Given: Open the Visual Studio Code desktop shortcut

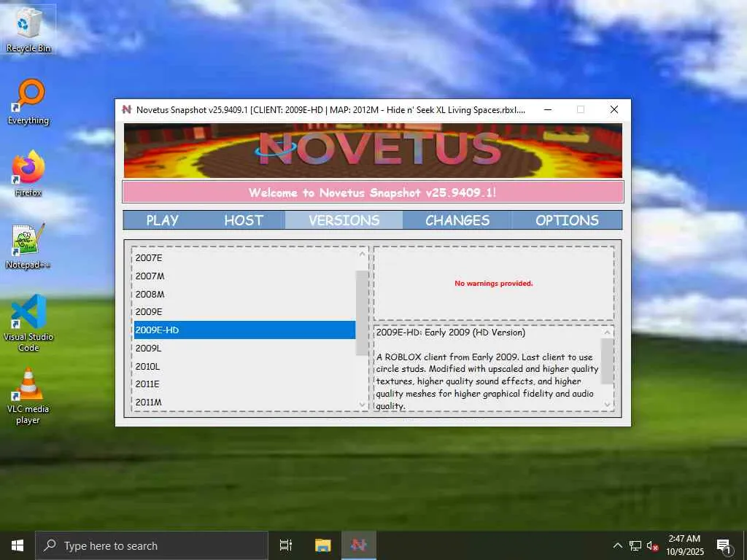Looking at the screenshot, I should tap(28, 323).
